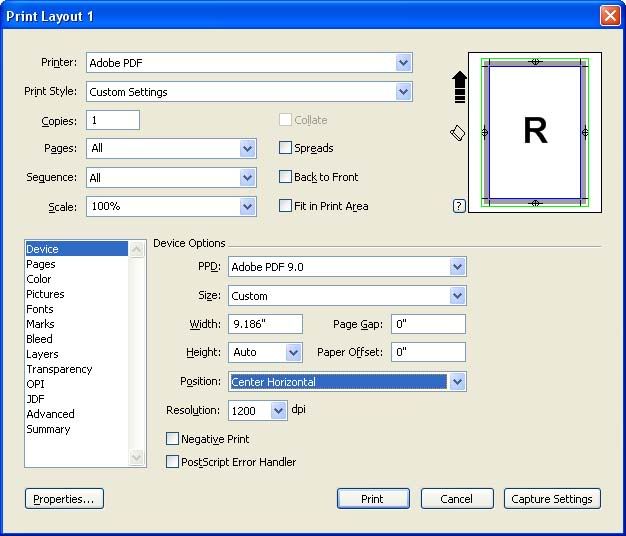626x536 pixels.
Task: Click the paper feed direction arrow icon
Action: tap(459, 87)
